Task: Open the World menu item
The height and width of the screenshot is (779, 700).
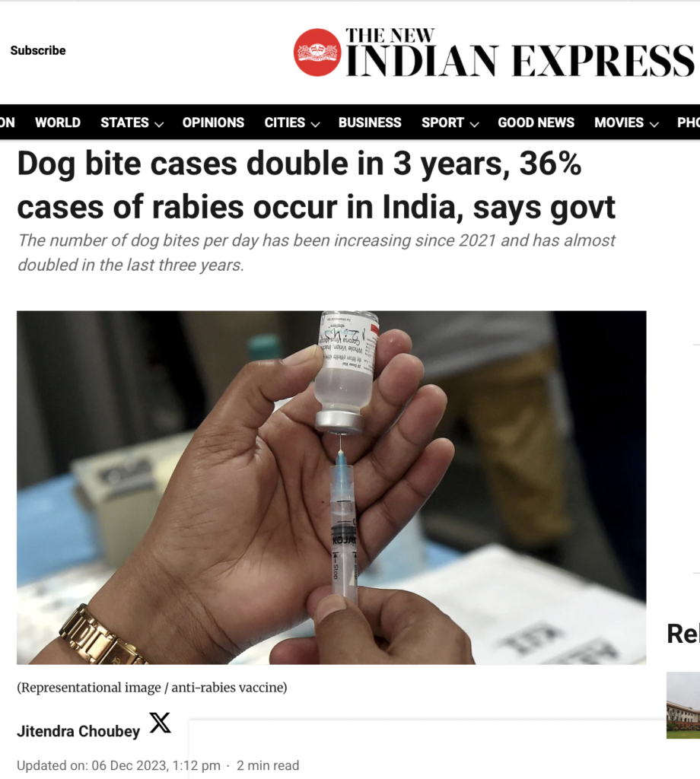Action: click(58, 122)
